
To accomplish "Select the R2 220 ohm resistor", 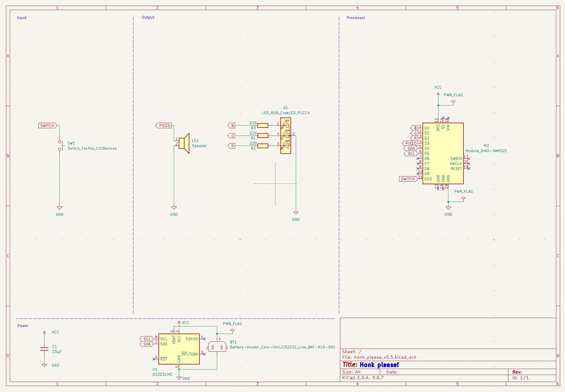I will point(262,146).
